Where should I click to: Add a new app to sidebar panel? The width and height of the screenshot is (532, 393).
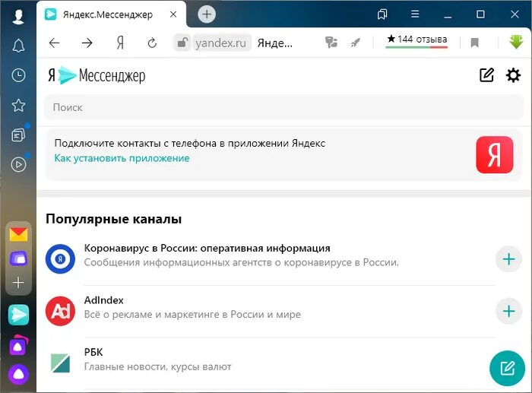(18, 282)
